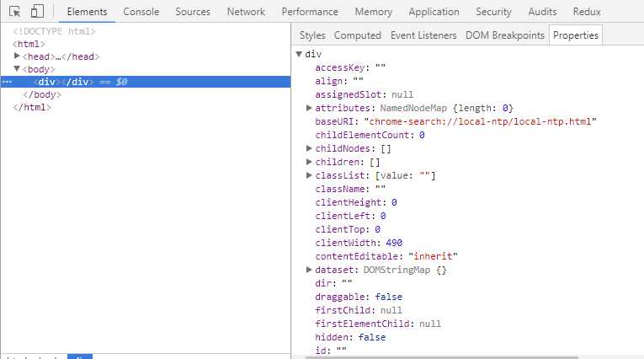Image resolution: width=644 pixels, height=359 pixels.
Task: Click the clientHeight property row
Action: [356, 202]
